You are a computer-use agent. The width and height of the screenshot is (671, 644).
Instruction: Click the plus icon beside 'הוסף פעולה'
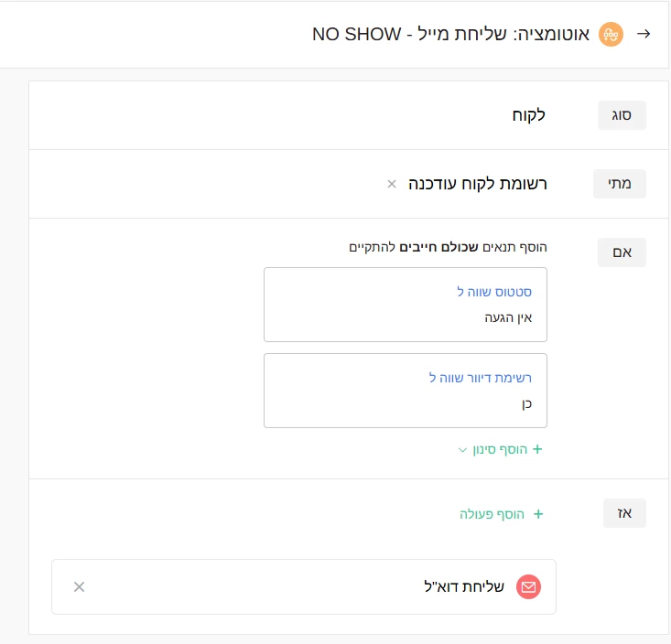[538, 514]
